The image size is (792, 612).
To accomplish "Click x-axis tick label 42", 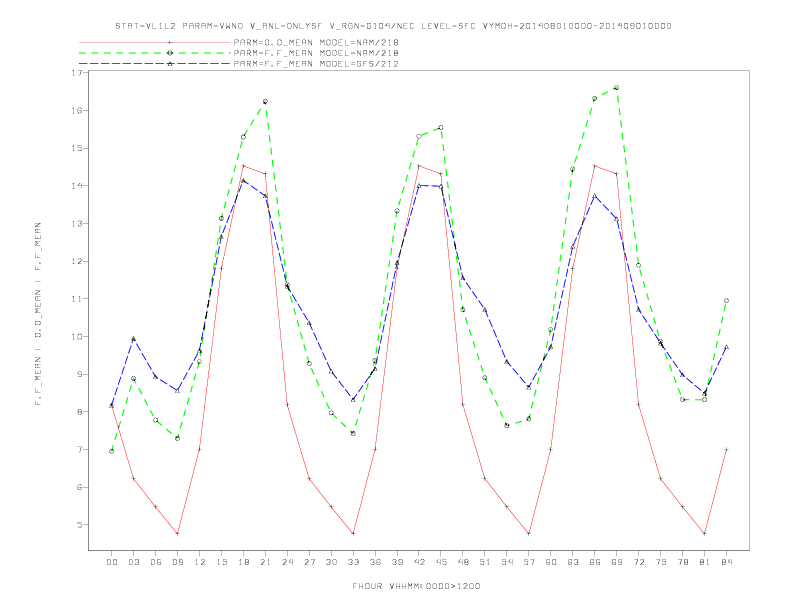I will (419, 562).
